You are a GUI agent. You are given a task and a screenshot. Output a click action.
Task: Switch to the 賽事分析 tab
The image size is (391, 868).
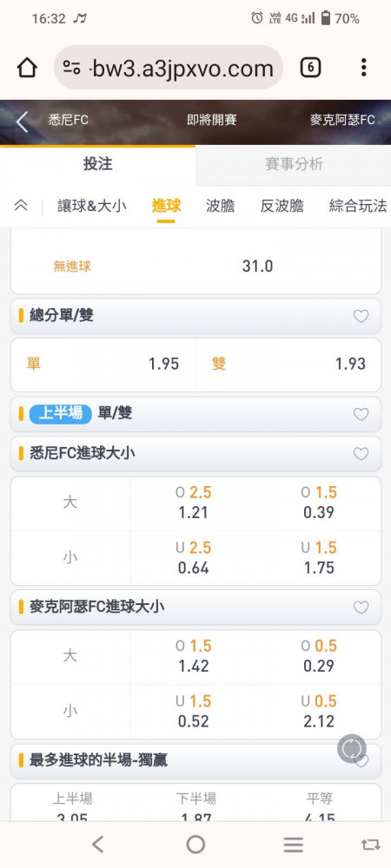click(294, 164)
